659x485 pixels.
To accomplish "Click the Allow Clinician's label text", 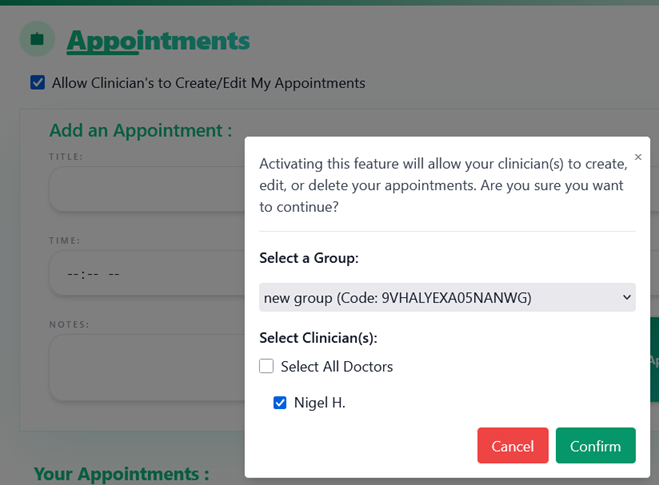I will [x=208, y=83].
